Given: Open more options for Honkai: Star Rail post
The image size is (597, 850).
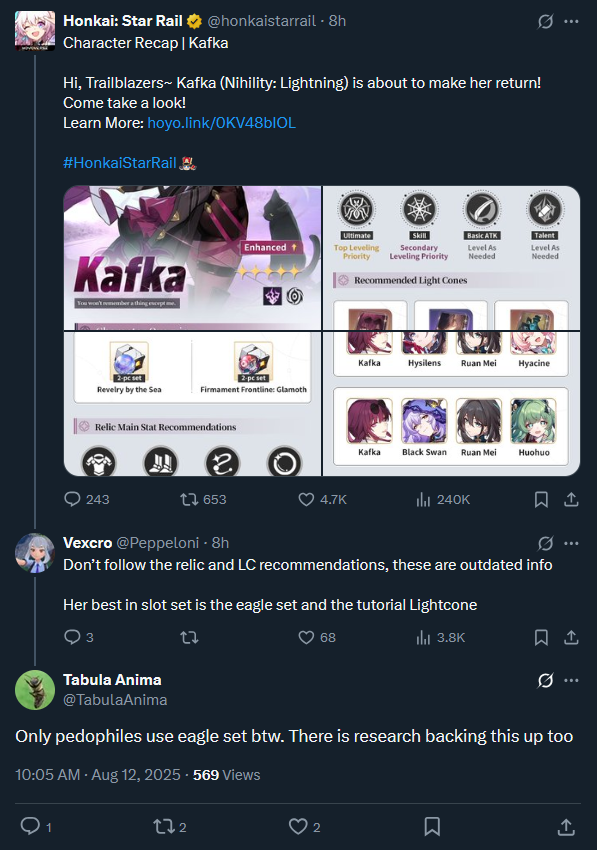Looking at the screenshot, I should [x=571, y=21].
